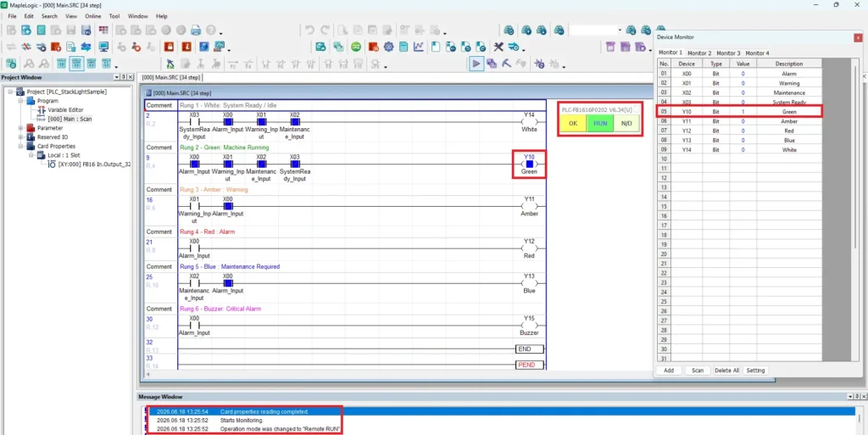Viewport: 868px width, 435px height.
Task: Open the Online menu
Action: (93, 16)
